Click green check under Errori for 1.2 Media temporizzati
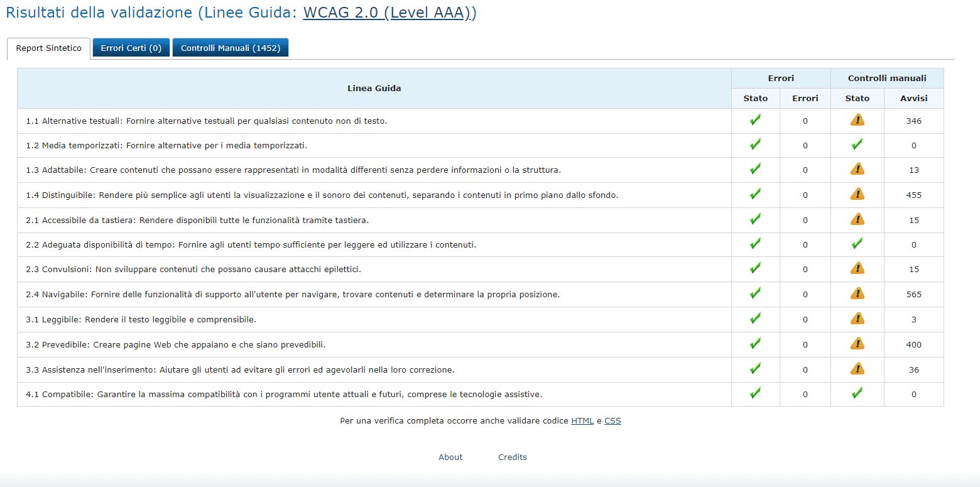Viewport: 980px width, 487px height. click(x=755, y=145)
